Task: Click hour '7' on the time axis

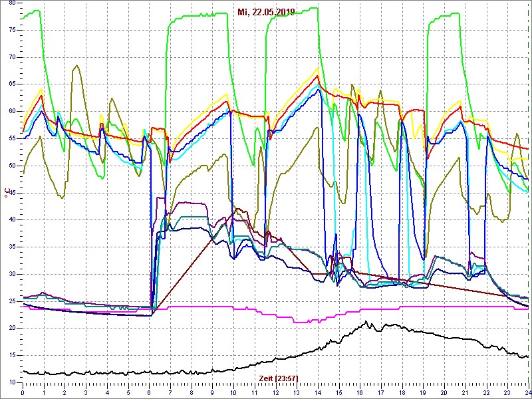Action: (x=170, y=392)
